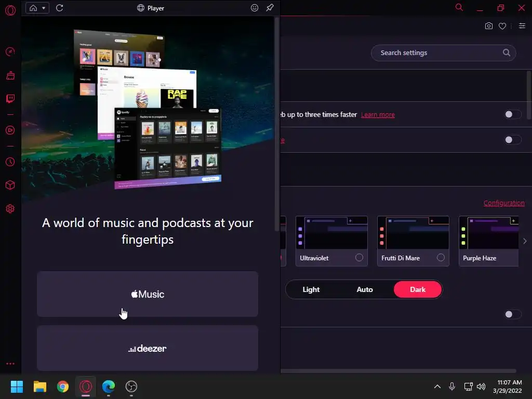Screen dimensions: 532x399
Task: Show next themes with right chevron
Action: click(525, 241)
